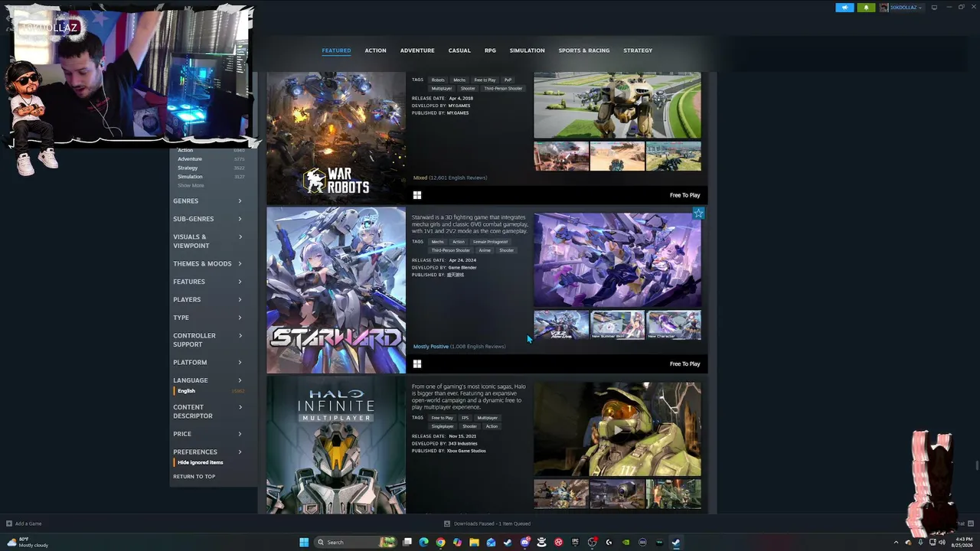Click the Add a Game button
This screenshot has height=551, width=980.
(24, 523)
